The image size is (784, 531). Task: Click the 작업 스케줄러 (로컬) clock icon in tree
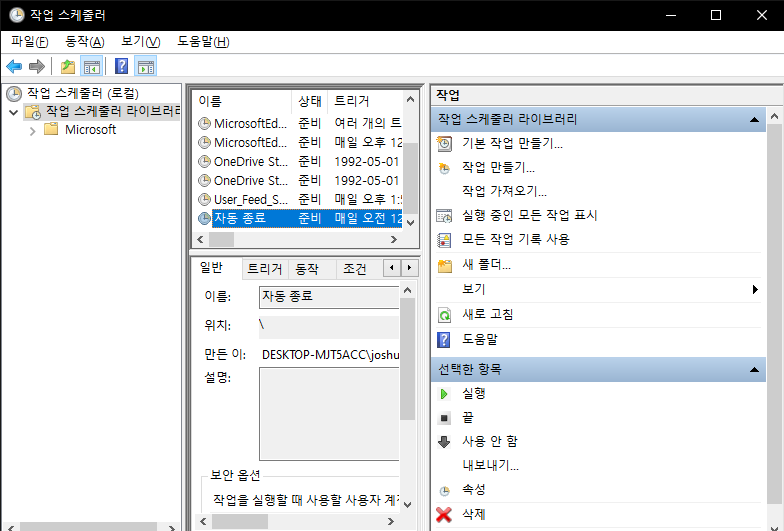(x=14, y=93)
